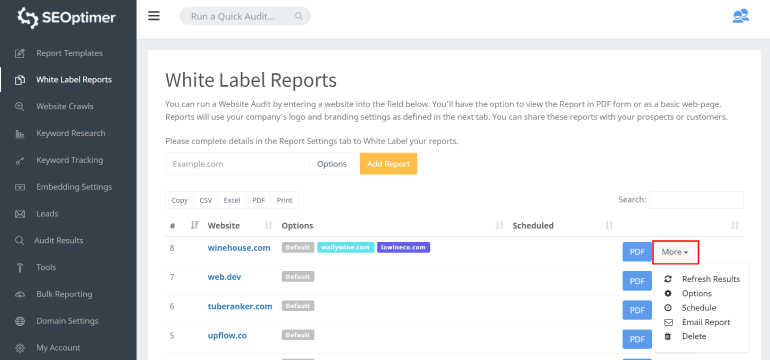Select Refresh Results from the menu

tap(711, 279)
